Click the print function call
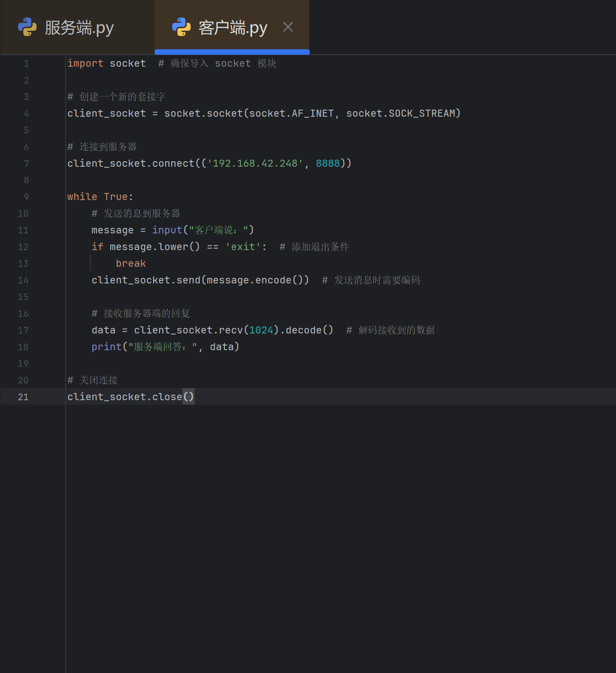The height and width of the screenshot is (673, 616). point(107,347)
